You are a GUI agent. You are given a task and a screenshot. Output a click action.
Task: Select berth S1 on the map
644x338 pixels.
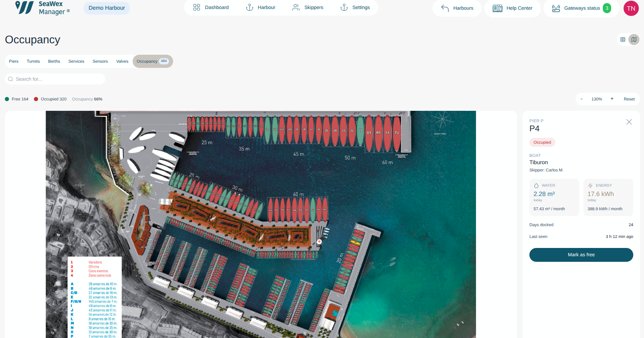point(387,133)
